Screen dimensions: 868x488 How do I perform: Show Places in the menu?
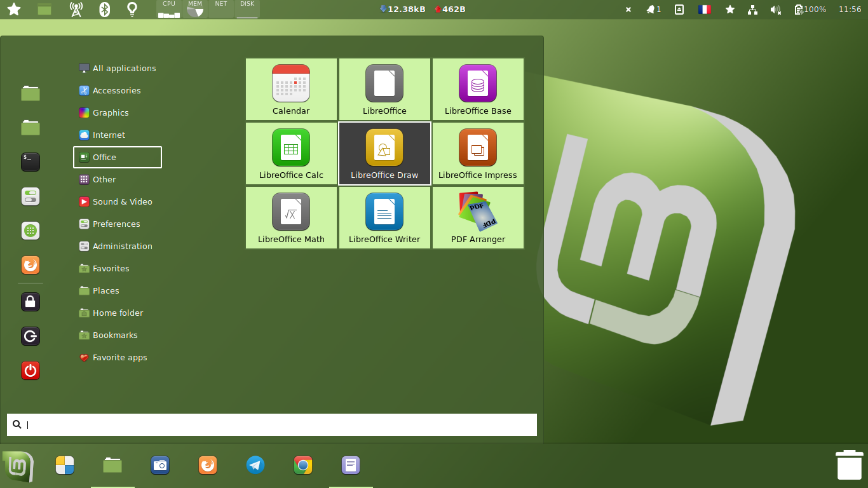tap(118, 290)
